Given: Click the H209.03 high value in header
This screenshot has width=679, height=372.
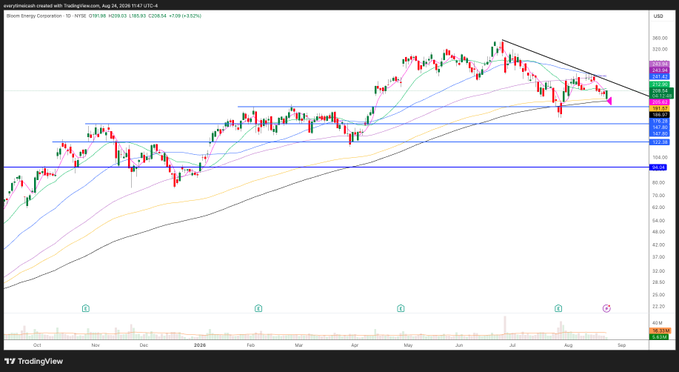Looking at the screenshot, I should pos(117,16).
